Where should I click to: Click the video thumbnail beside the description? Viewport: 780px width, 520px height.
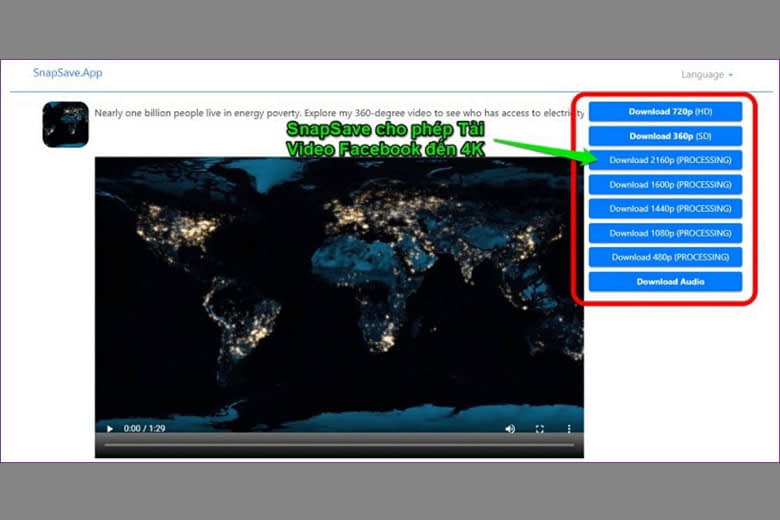(x=65, y=124)
